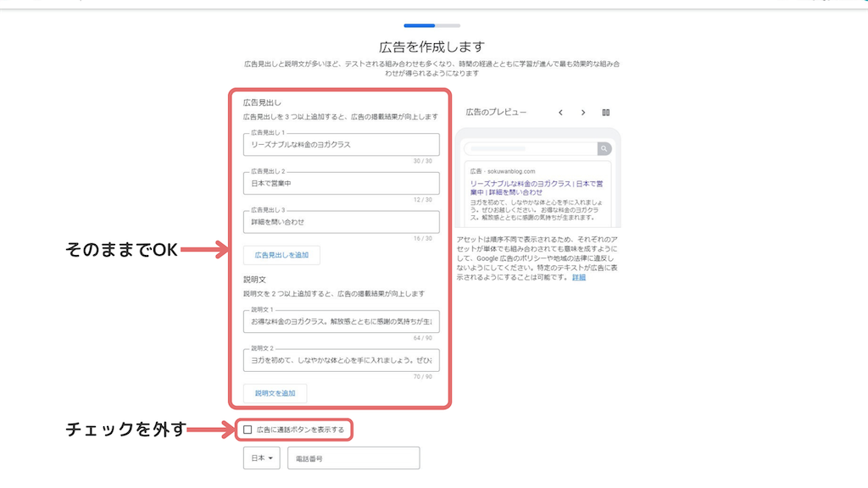Viewport: 868px width, 488px height.
Task: Focus the 電話番号 input field
Action: (x=353, y=458)
